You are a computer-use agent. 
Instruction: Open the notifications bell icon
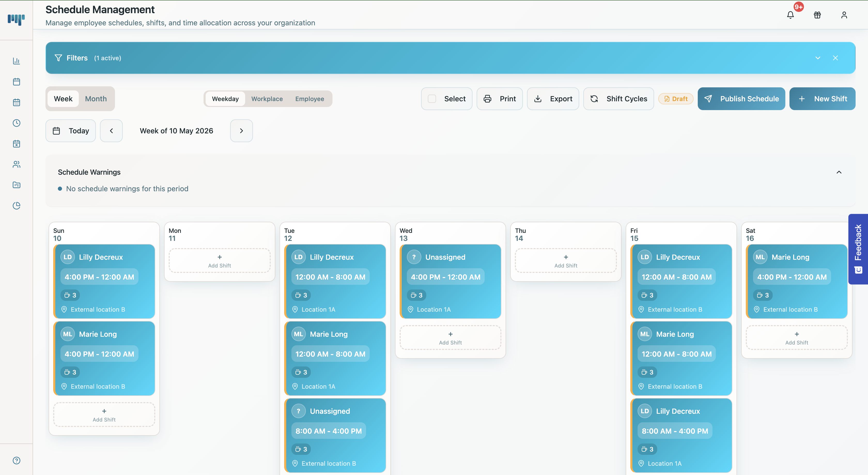pyautogui.click(x=790, y=15)
